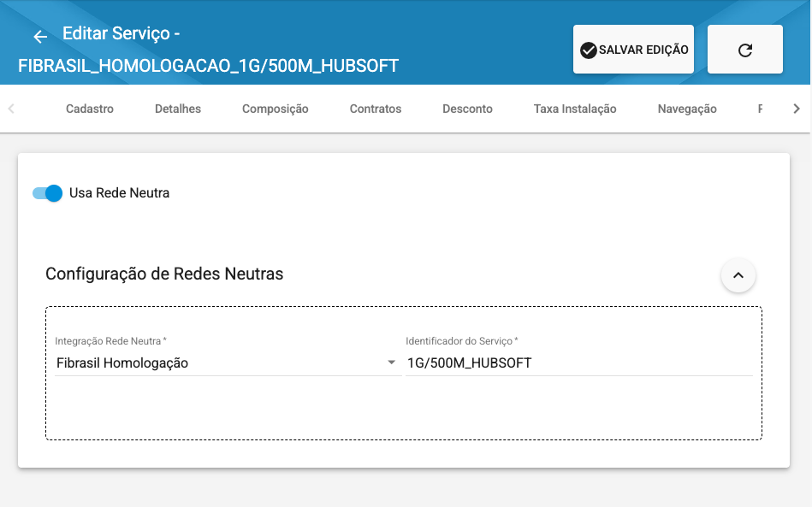Click into the Identificador do Serviço field
This screenshot has width=812, height=507.
[x=578, y=363]
